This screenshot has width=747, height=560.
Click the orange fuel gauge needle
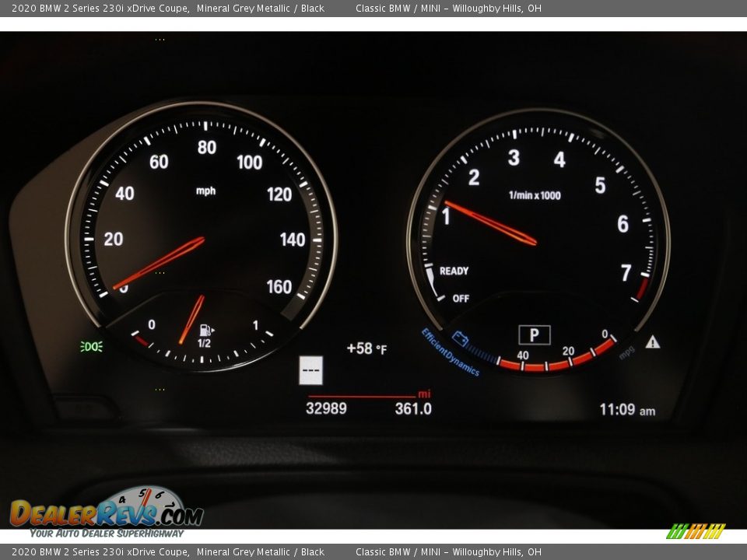[x=191, y=319]
